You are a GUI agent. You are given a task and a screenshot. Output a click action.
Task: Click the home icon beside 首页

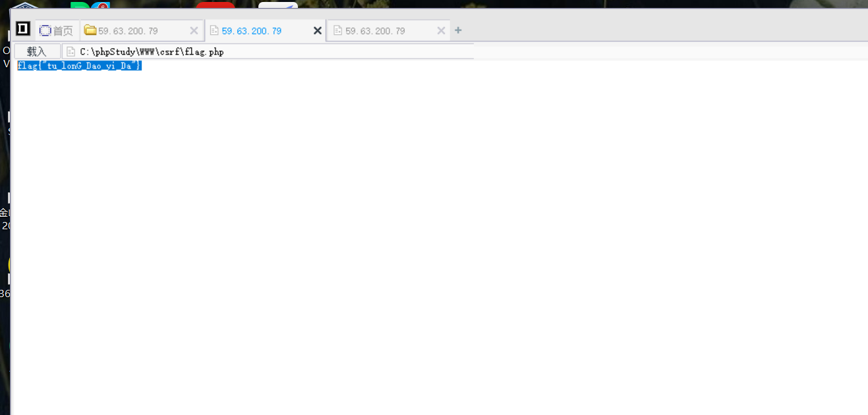pyautogui.click(x=45, y=30)
